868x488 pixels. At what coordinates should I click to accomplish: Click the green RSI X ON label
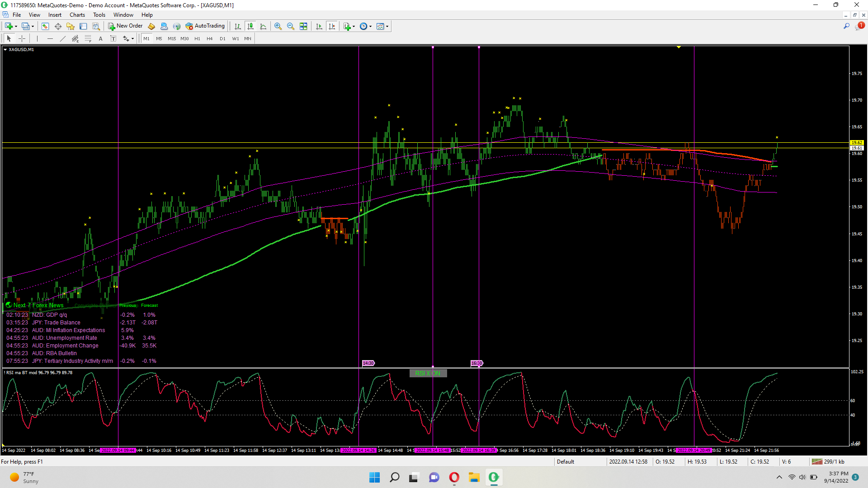tap(428, 373)
